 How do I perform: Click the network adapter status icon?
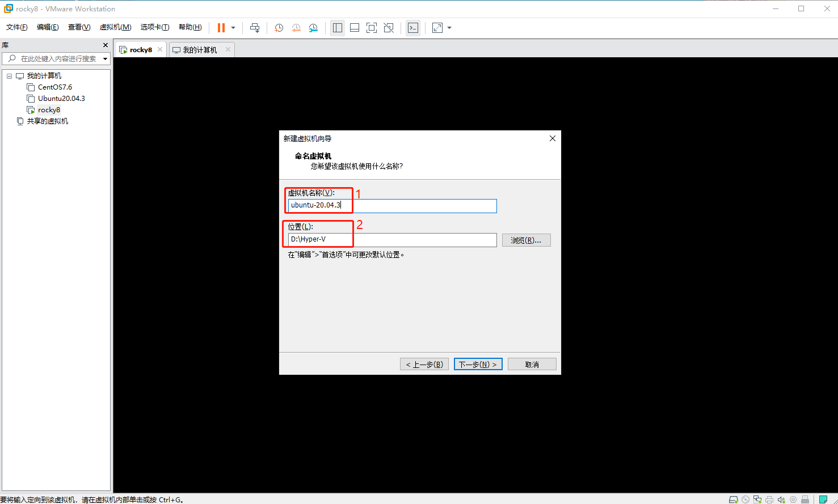(757, 499)
